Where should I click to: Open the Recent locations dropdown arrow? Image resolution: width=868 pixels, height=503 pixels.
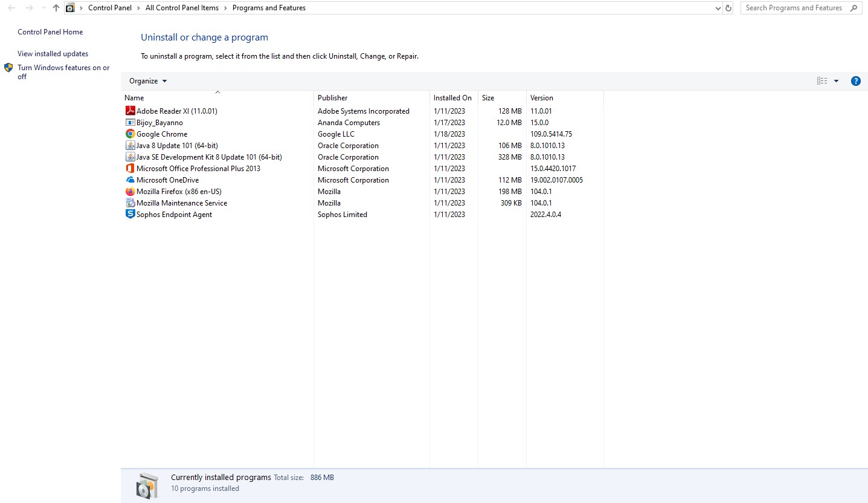43,8
